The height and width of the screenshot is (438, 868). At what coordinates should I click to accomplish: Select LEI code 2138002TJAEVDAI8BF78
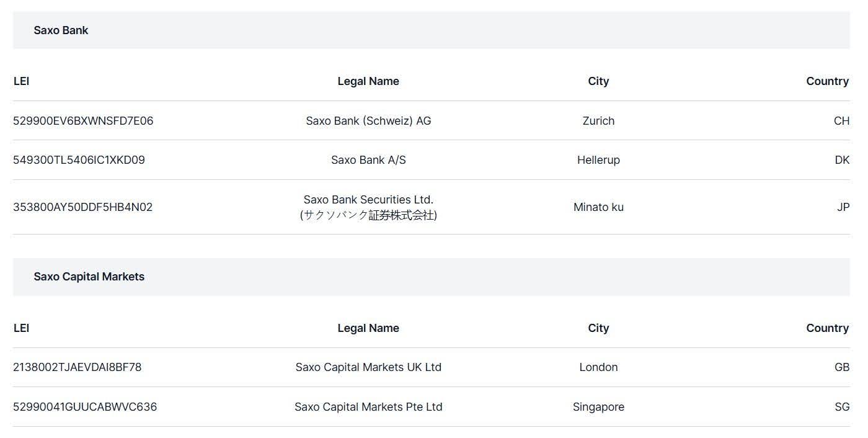pyautogui.click(x=77, y=367)
